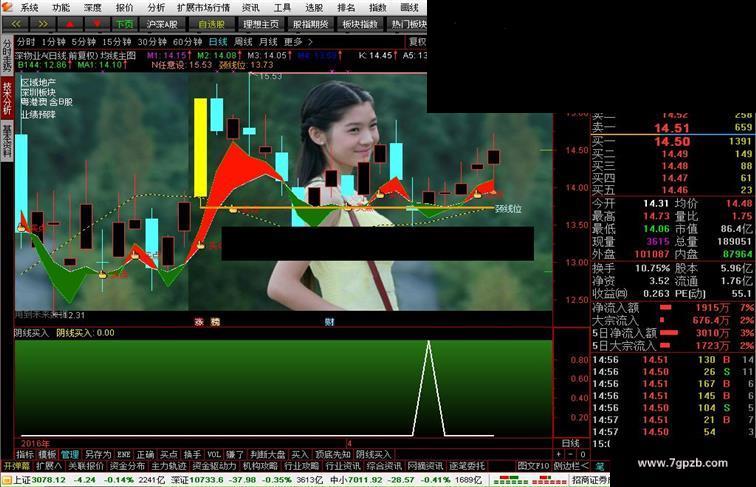756x487 pixels.
Task: Open the 复权 adjustment dropdown
Action: (x=417, y=42)
